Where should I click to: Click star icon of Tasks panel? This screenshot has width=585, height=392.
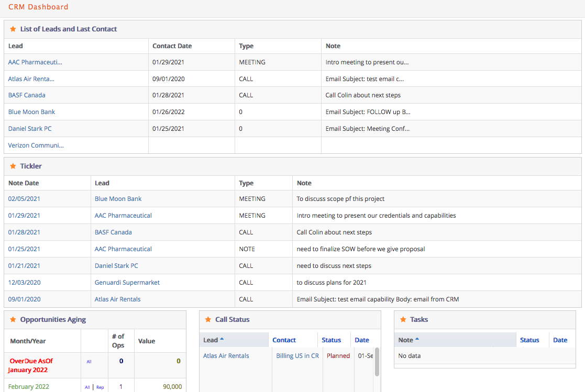click(403, 320)
